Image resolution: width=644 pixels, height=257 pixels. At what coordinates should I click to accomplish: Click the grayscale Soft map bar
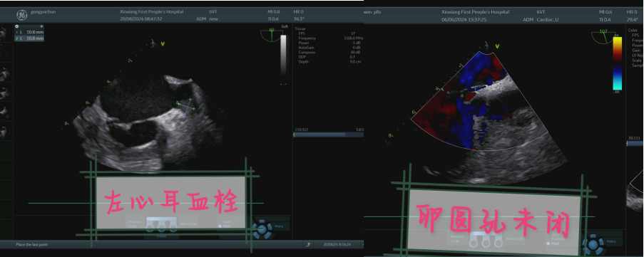(x=283, y=56)
